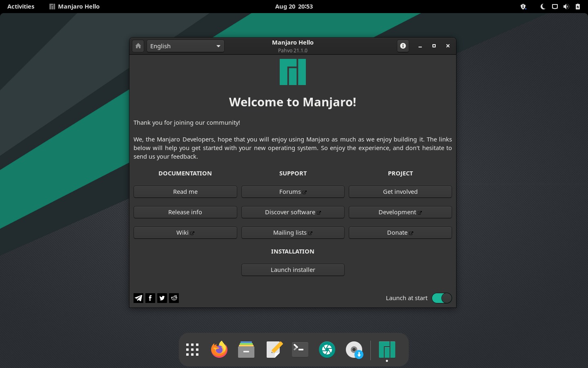Launch Firefox from the dock

(x=219, y=350)
